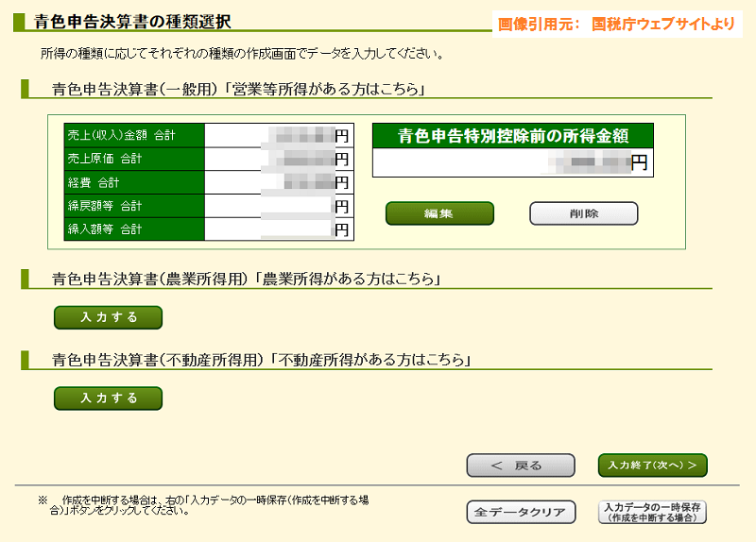Click 入力する under 農業所得用

coord(108,317)
